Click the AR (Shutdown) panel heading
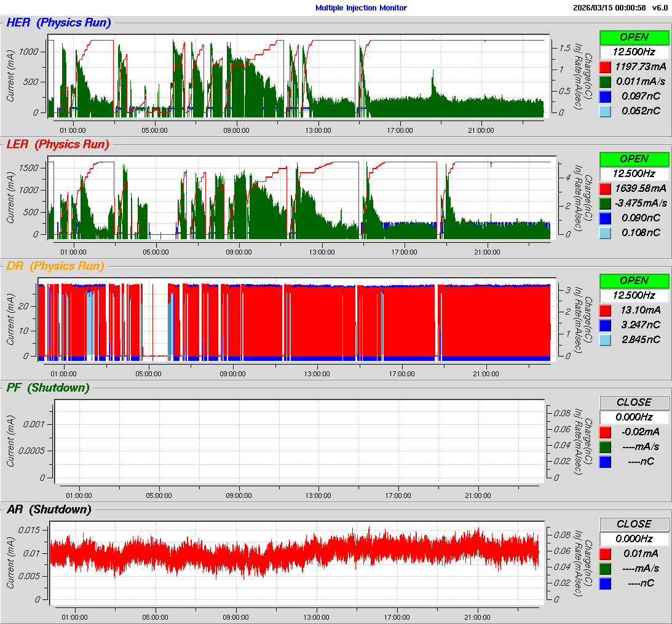The height and width of the screenshot is (624, 672). click(49, 510)
